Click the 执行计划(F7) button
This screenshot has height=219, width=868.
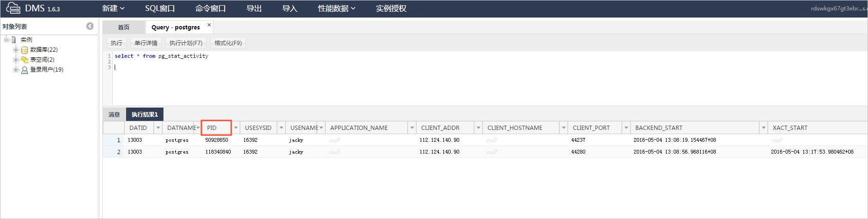186,43
